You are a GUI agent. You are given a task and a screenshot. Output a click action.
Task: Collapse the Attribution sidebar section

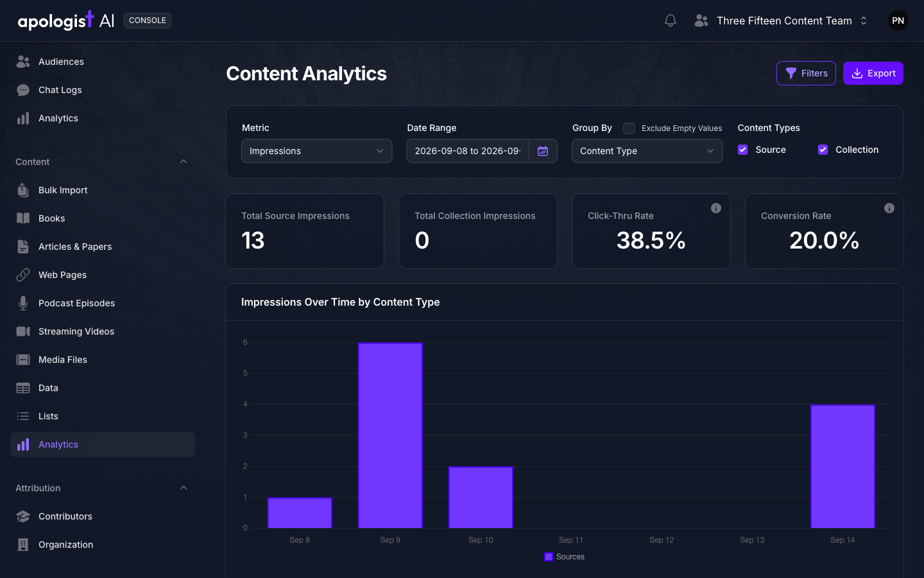(x=184, y=488)
